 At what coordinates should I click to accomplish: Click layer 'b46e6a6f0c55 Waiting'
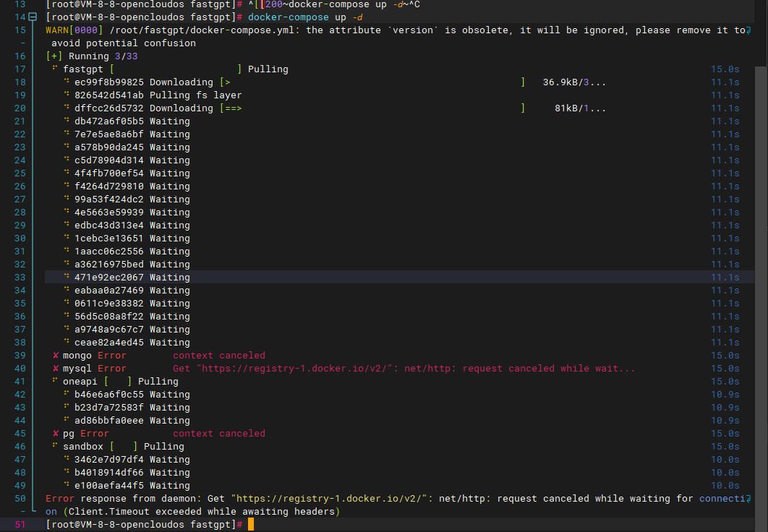point(132,394)
